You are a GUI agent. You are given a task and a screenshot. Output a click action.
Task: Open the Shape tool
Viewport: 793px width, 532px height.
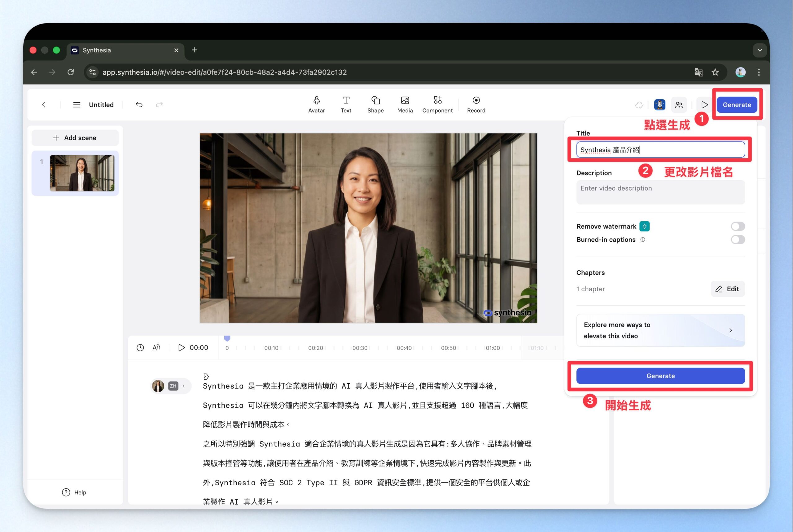point(375,104)
